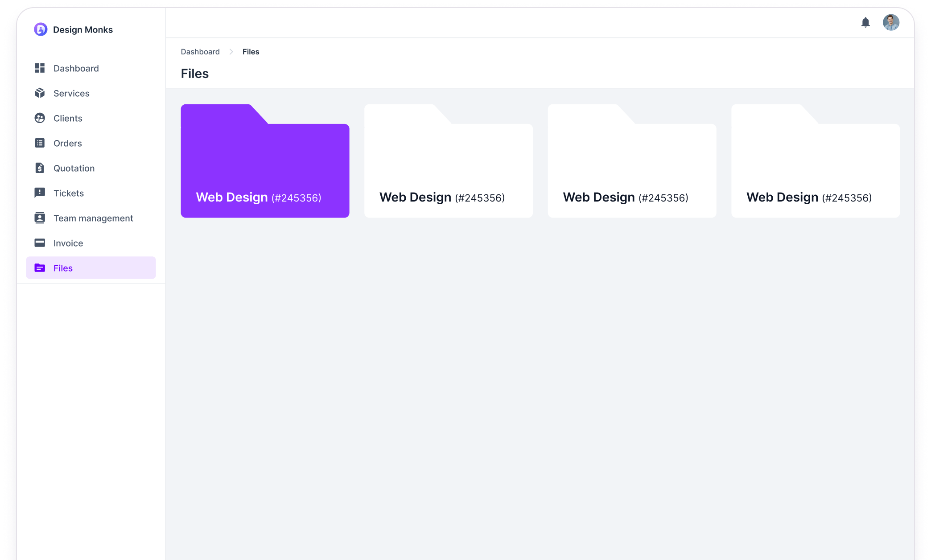This screenshot has width=931, height=560.
Task: Click the Design Monks logo icon
Action: click(41, 29)
